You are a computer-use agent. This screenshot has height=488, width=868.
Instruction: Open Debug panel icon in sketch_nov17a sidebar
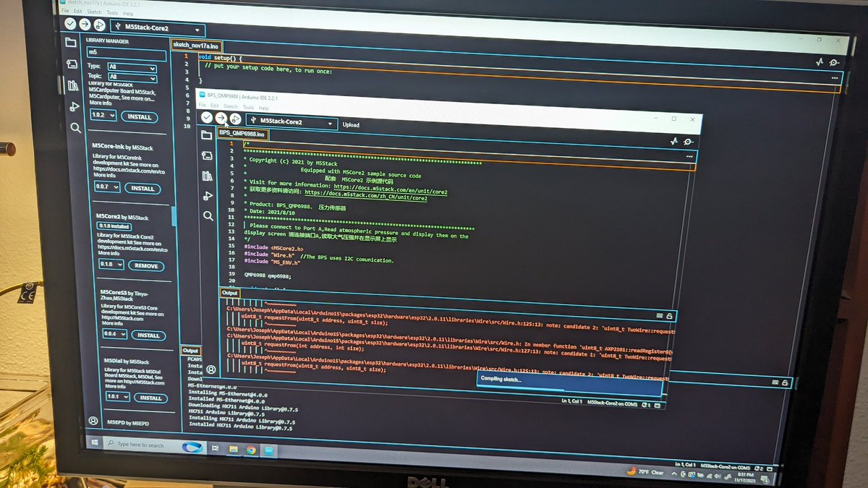(x=74, y=107)
